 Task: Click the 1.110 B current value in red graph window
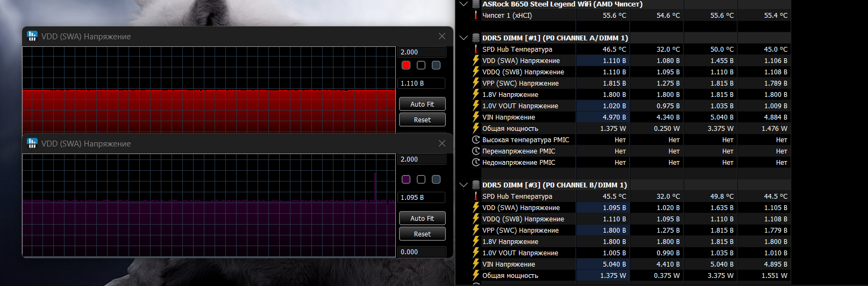pyautogui.click(x=422, y=83)
